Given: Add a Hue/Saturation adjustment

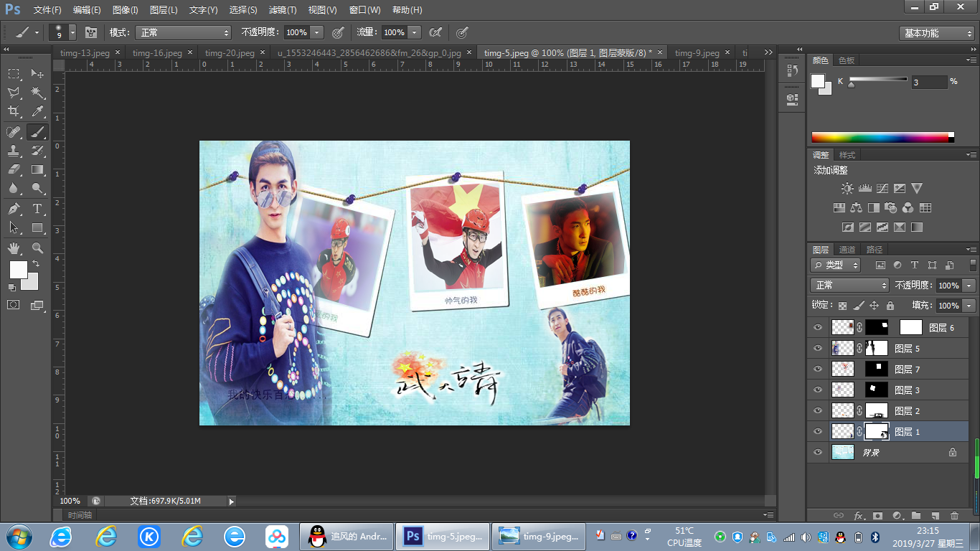Looking at the screenshot, I should [x=839, y=208].
